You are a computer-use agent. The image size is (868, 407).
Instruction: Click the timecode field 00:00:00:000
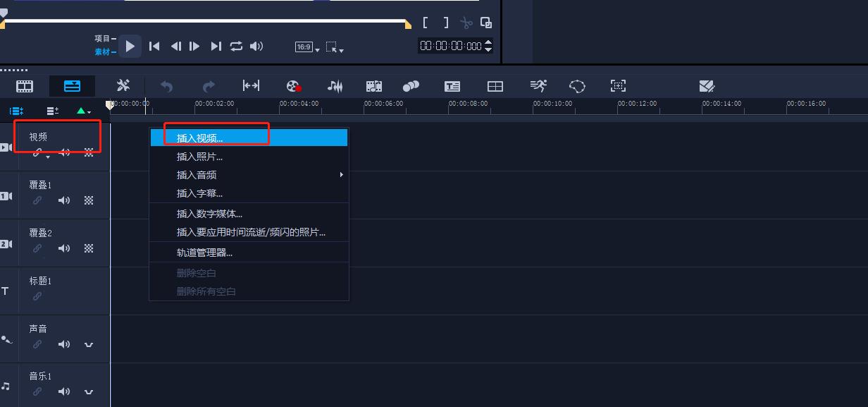point(451,46)
